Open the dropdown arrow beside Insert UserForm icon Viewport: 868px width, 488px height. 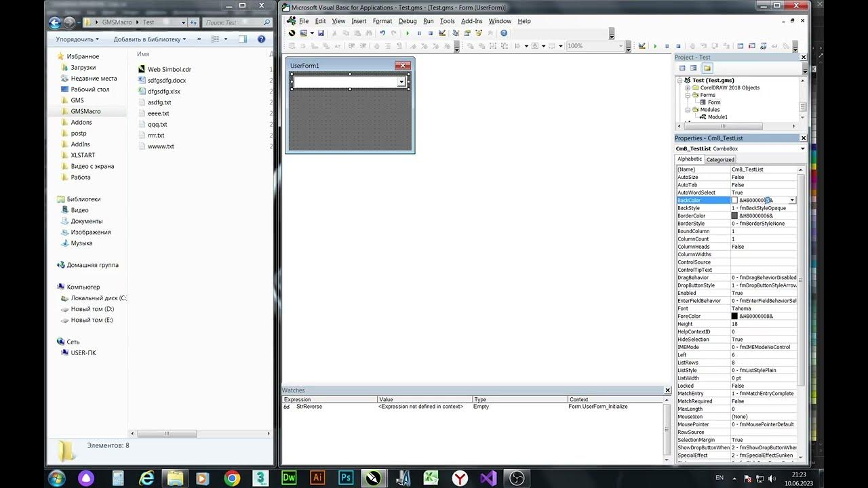[312, 33]
